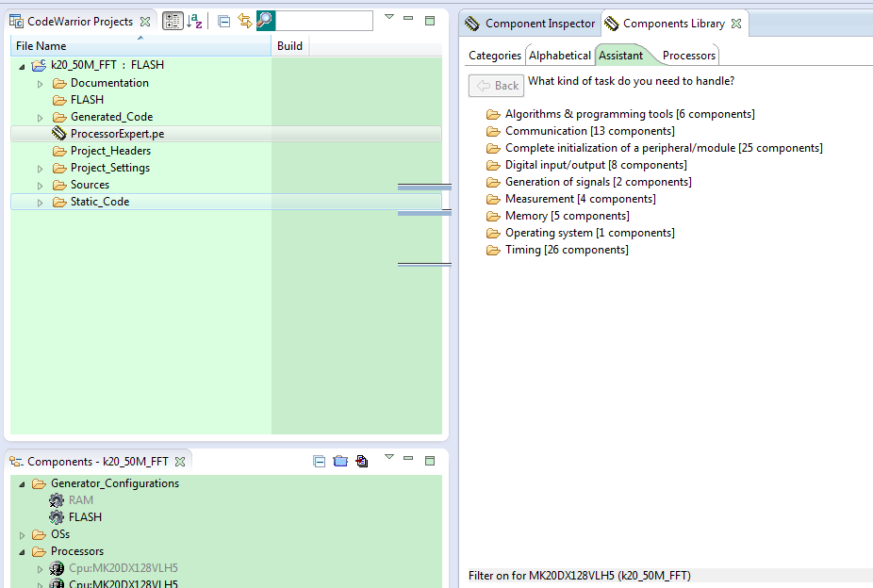Open the CodeWarrior Projects view menu triangle

click(389, 17)
